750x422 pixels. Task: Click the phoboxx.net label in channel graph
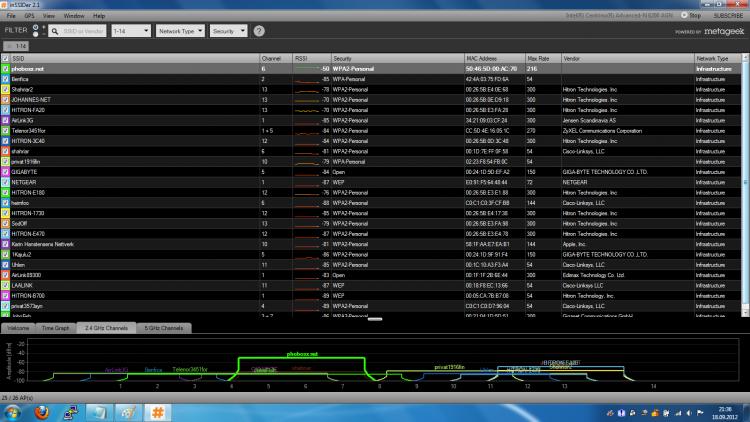(x=302, y=355)
